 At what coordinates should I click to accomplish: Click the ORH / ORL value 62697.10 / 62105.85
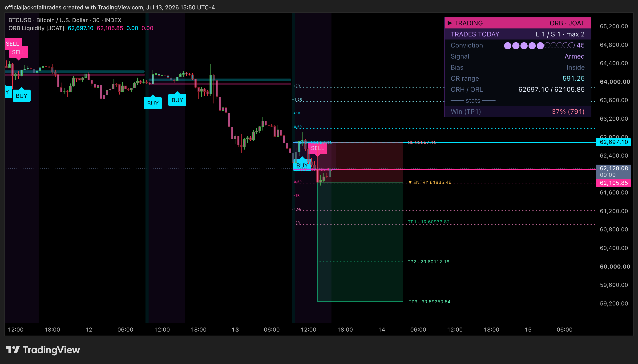coord(551,89)
